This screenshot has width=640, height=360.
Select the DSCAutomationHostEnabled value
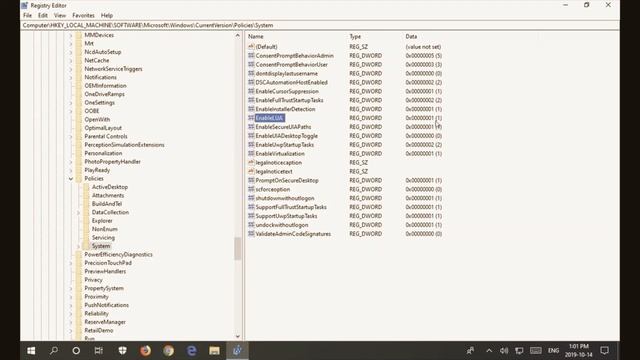pos(291,82)
